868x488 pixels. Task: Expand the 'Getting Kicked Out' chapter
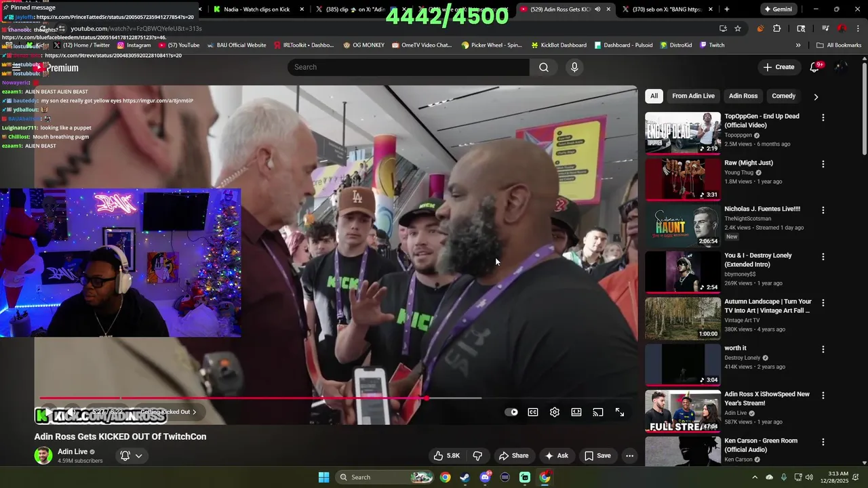(168, 412)
